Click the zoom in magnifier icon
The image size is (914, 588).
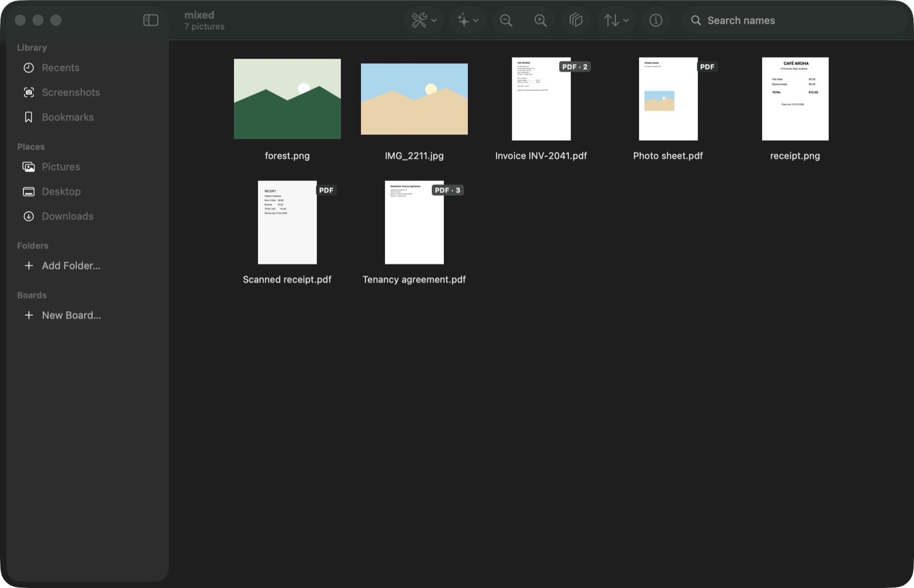[540, 21]
